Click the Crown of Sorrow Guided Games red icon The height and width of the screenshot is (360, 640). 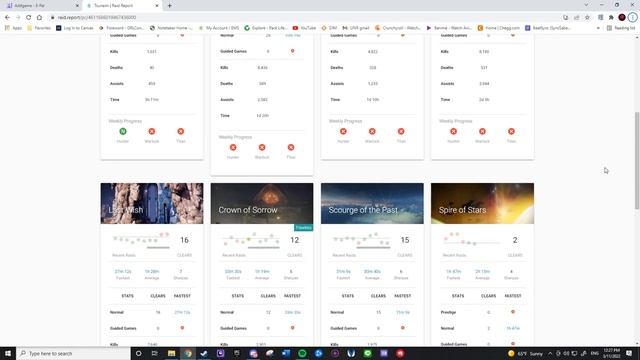point(292,328)
